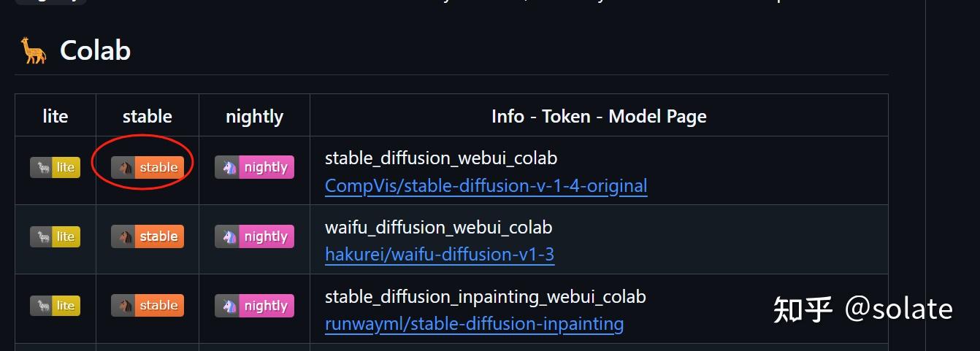
Task: Open the circled stable badge in first row
Action: pos(148,168)
